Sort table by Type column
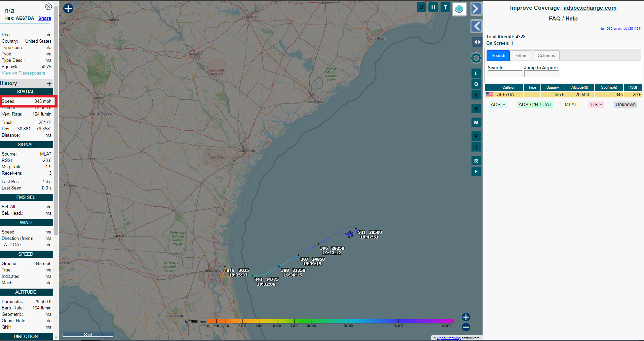The image size is (644, 341). coord(532,87)
